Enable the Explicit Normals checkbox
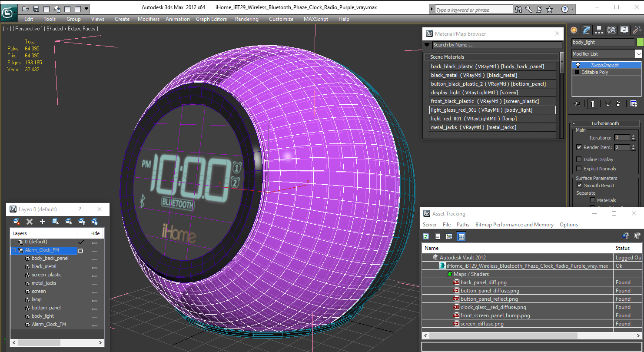644x352 pixels. tap(579, 169)
